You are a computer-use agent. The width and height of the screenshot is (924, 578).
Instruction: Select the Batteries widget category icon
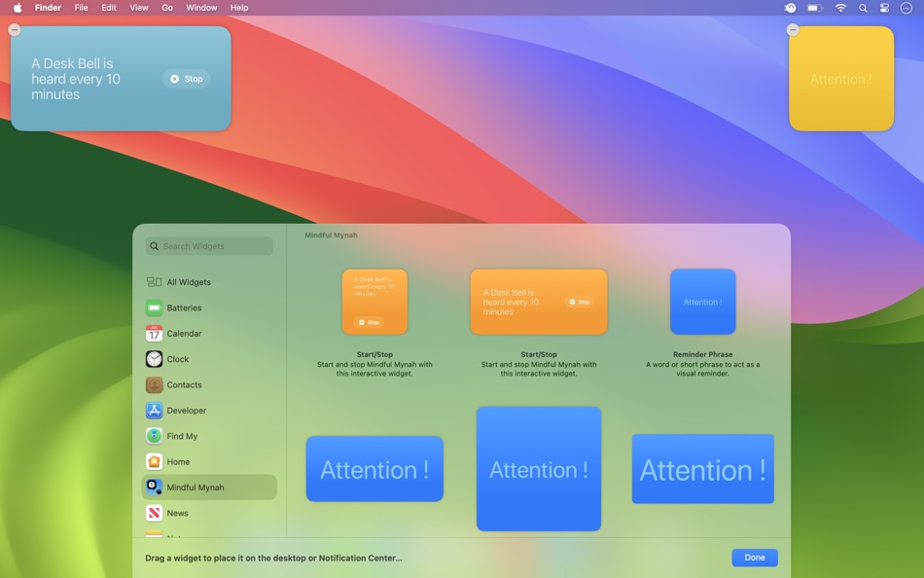click(x=154, y=307)
